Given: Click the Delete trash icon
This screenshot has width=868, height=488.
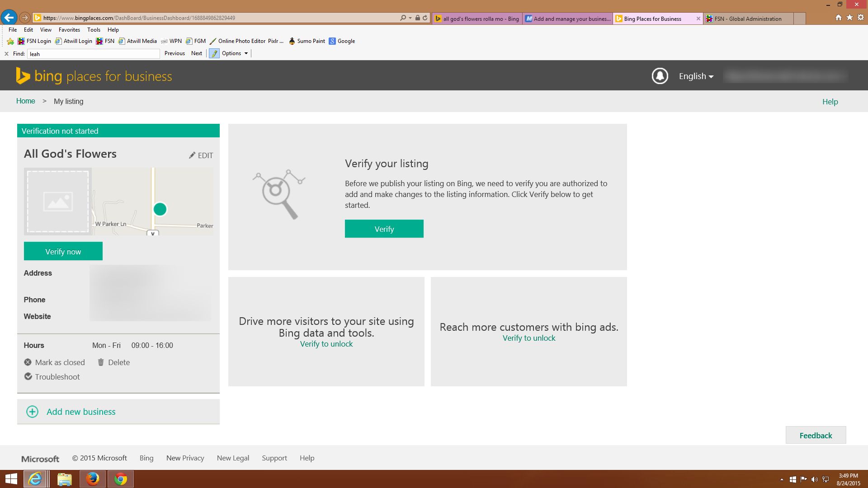Looking at the screenshot, I should pyautogui.click(x=101, y=362).
